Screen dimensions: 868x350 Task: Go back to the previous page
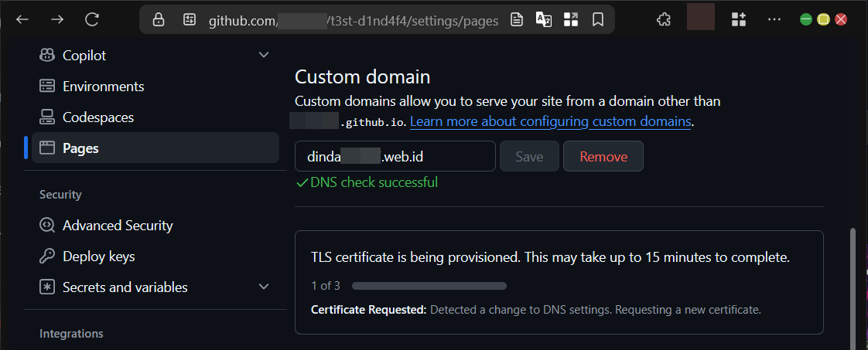pos(22,20)
